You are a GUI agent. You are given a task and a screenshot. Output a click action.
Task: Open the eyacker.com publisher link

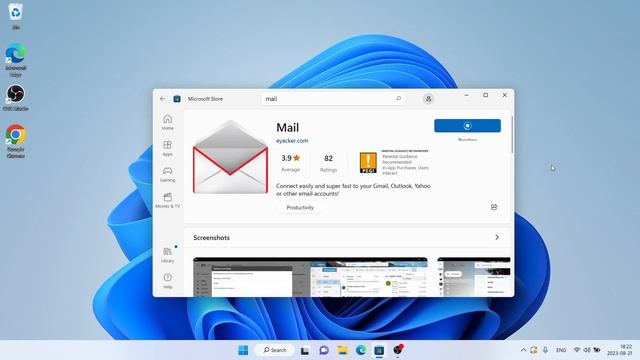[x=292, y=140]
